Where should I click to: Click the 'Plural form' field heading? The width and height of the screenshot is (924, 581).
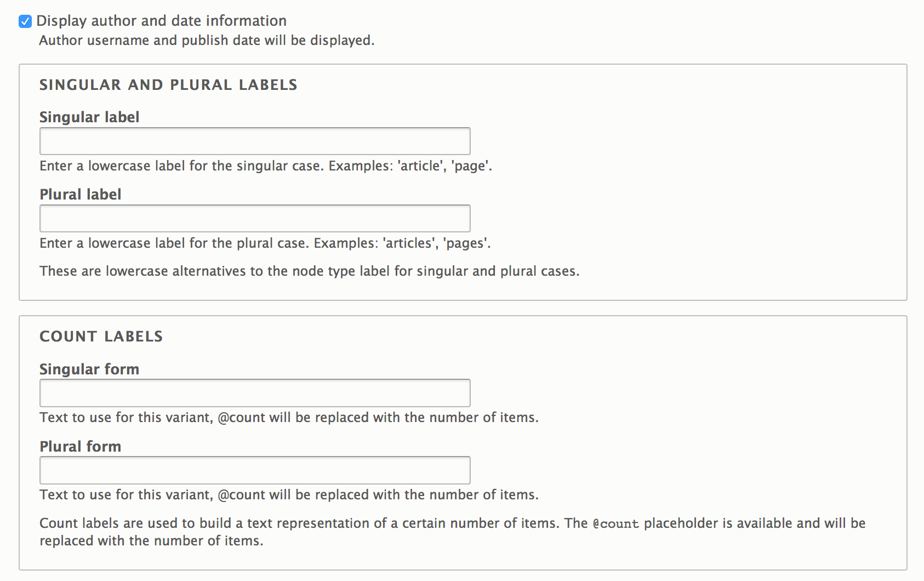pos(81,447)
